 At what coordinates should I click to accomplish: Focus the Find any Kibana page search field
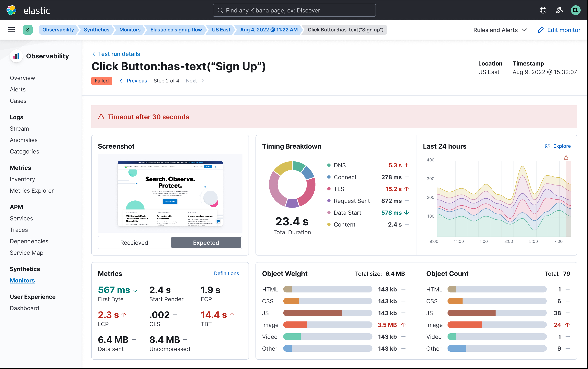(x=294, y=10)
